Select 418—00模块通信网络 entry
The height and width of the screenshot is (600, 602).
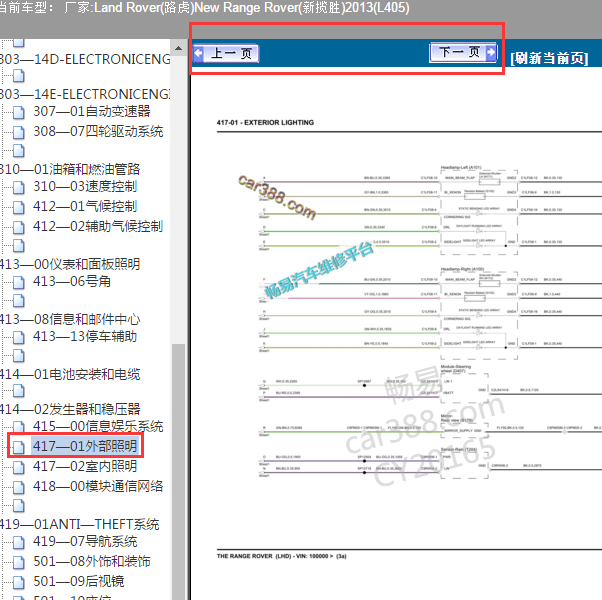[98, 486]
